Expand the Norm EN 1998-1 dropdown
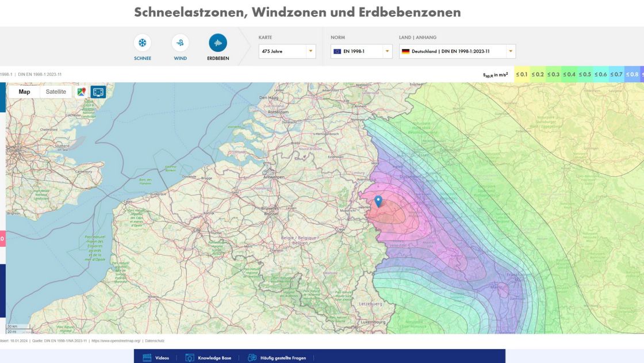The height and width of the screenshot is (363, 644). click(x=361, y=51)
